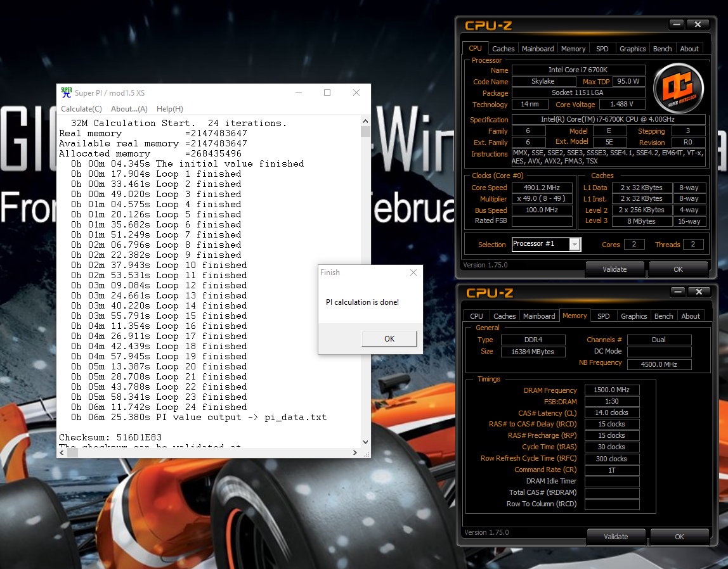728x569 pixels.
Task: Switch to Caches tab in upper CPU-Z
Action: pos(504,49)
